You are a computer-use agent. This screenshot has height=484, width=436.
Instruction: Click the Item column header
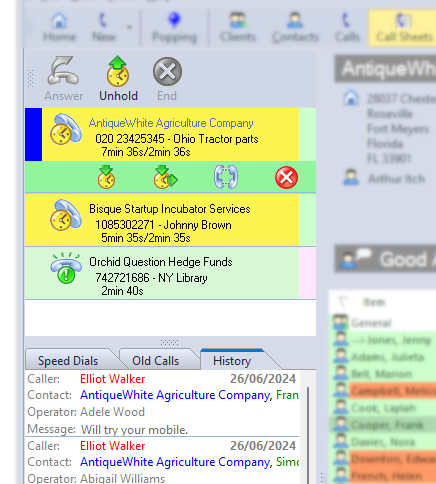[374, 302]
